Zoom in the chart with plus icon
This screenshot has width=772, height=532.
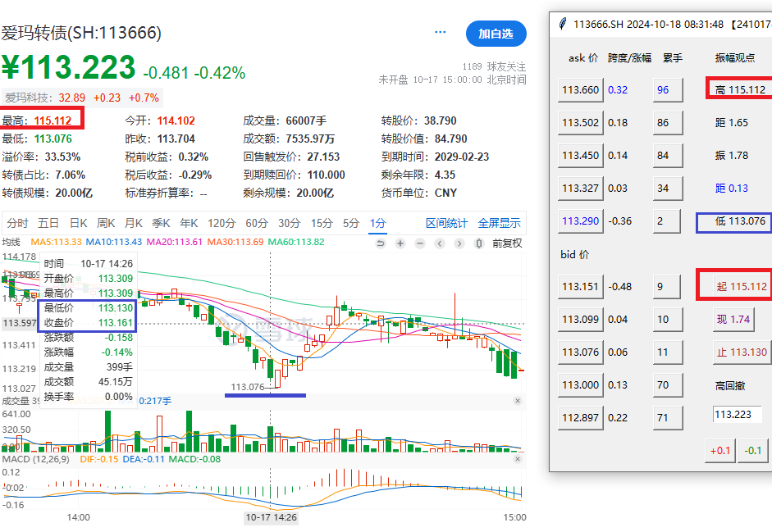[400, 243]
